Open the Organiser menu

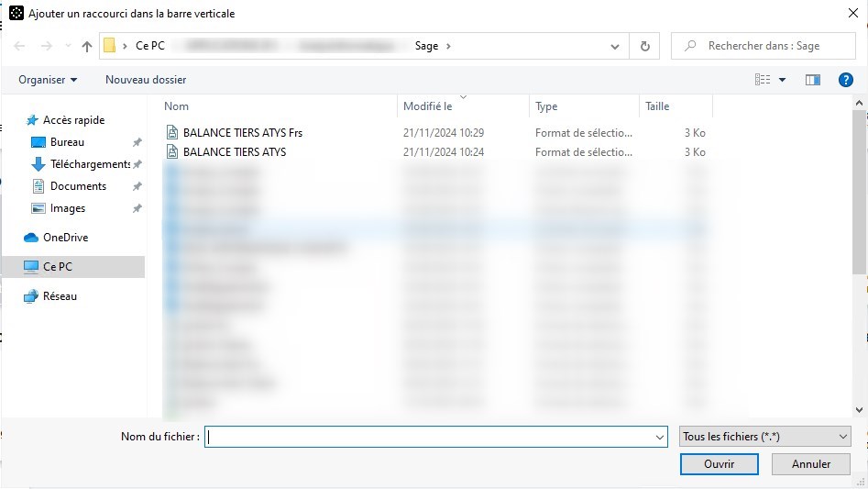(x=48, y=80)
